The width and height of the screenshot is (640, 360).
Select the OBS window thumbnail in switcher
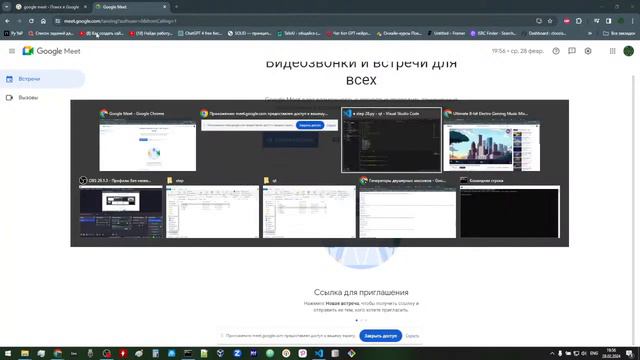coord(121,207)
